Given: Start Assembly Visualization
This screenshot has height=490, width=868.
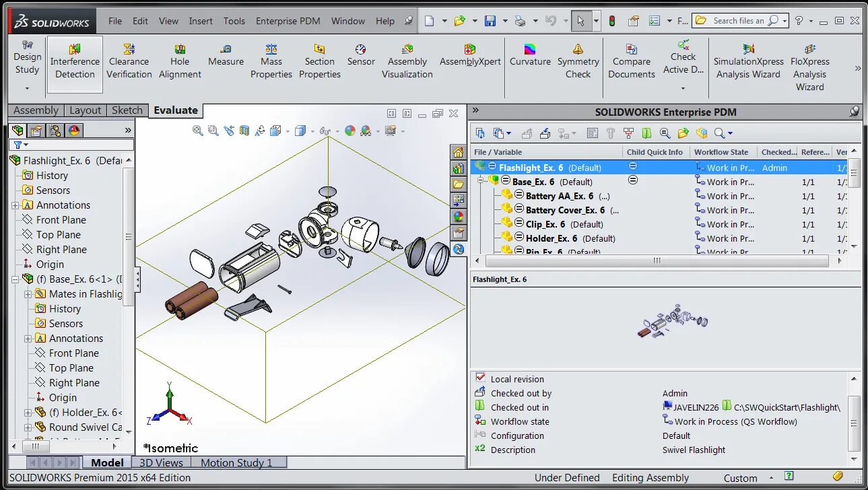Looking at the screenshot, I should pyautogui.click(x=407, y=62).
